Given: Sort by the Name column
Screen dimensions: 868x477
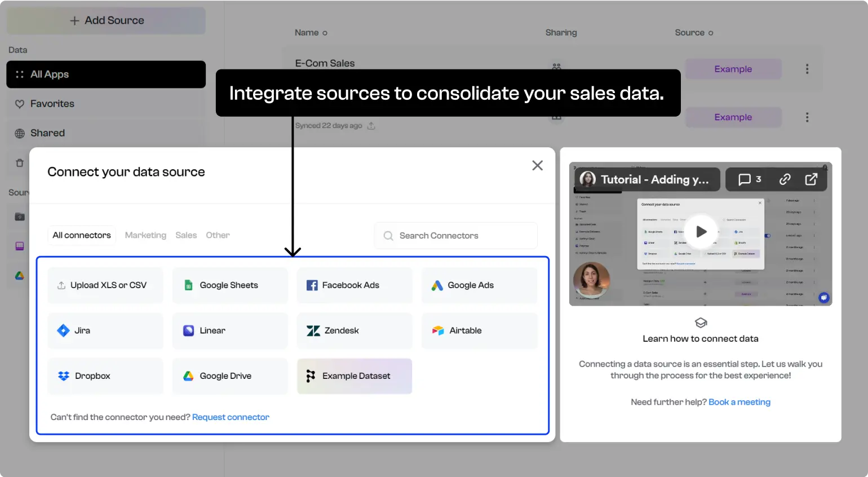Looking at the screenshot, I should [x=311, y=33].
